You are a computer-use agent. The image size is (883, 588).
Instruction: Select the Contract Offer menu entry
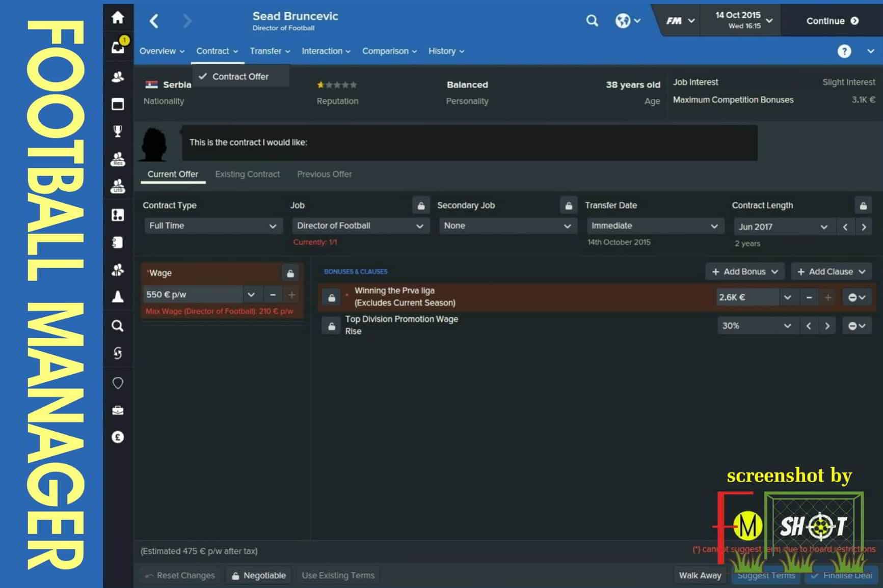point(240,77)
